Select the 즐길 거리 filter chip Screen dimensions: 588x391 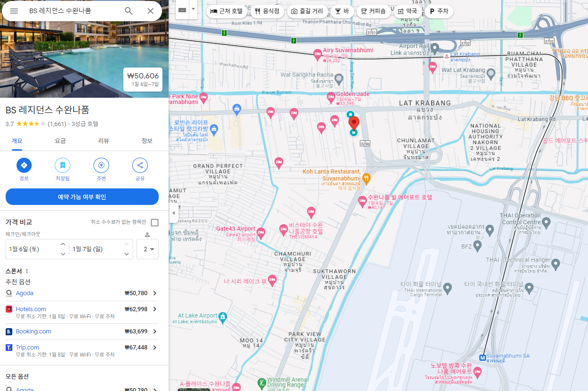click(x=307, y=11)
